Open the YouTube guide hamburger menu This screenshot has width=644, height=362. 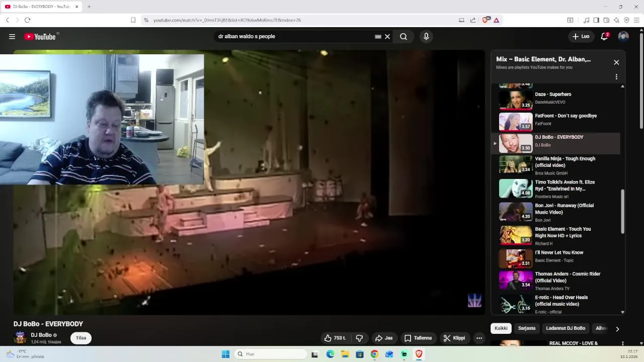coord(12,36)
